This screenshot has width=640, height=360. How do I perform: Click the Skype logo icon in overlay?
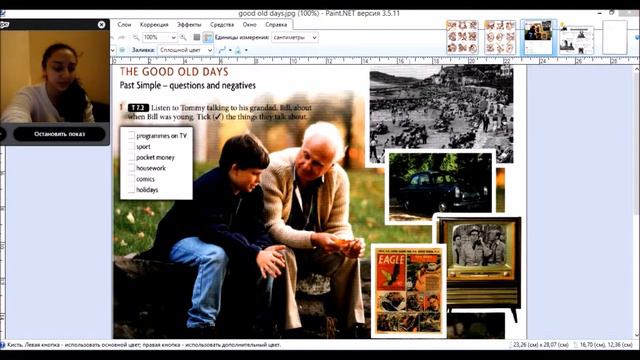[x=4, y=25]
